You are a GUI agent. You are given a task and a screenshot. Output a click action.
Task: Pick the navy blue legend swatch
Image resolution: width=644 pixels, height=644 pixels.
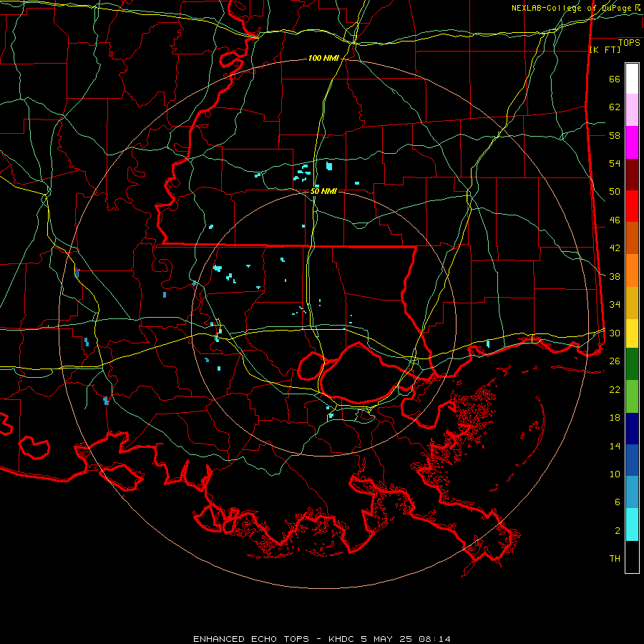[632, 429]
